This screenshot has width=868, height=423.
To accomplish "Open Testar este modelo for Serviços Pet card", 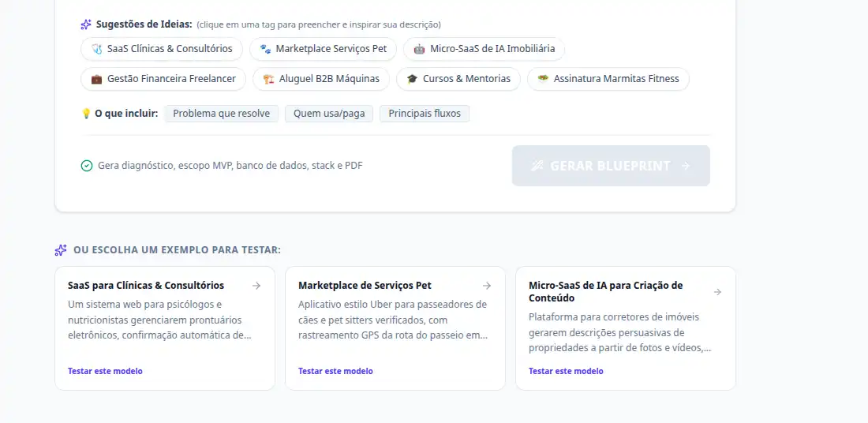I will click(335, 371).
